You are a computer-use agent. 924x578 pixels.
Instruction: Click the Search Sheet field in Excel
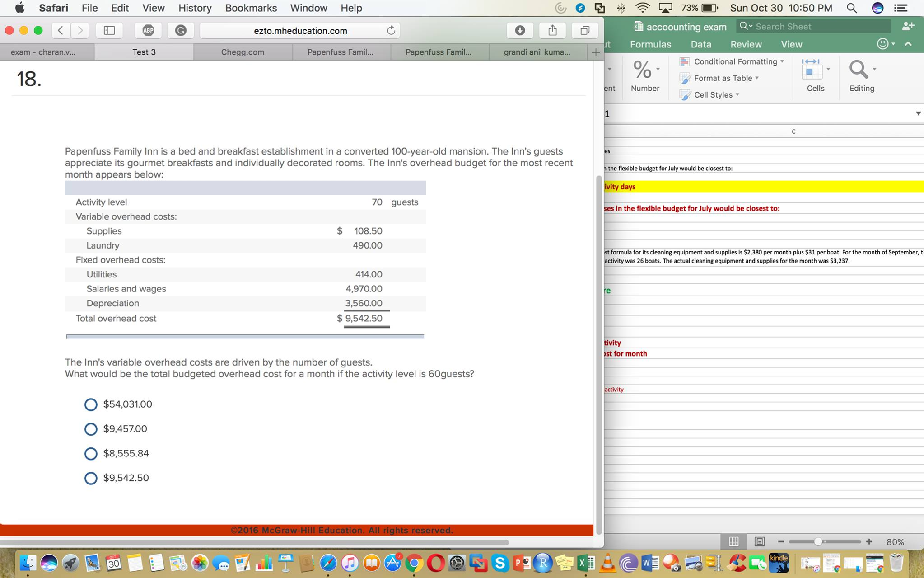814,26
